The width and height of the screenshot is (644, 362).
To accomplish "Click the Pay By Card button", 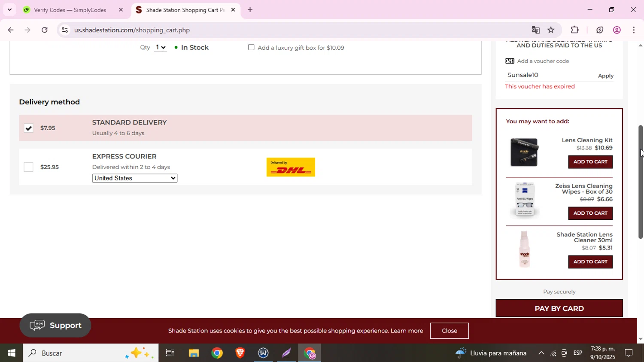I will click(x=559, y=308).
